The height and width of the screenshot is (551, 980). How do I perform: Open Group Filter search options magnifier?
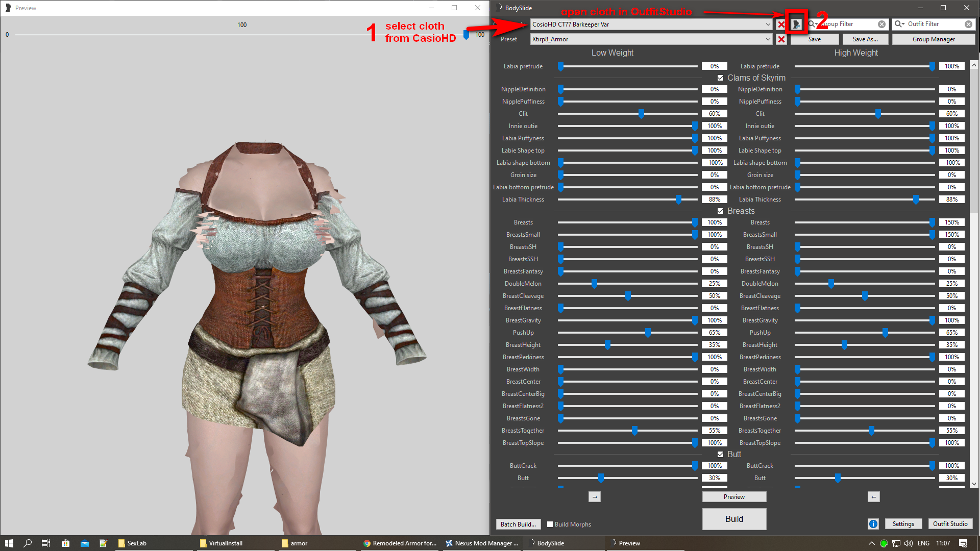coord(812,24)
